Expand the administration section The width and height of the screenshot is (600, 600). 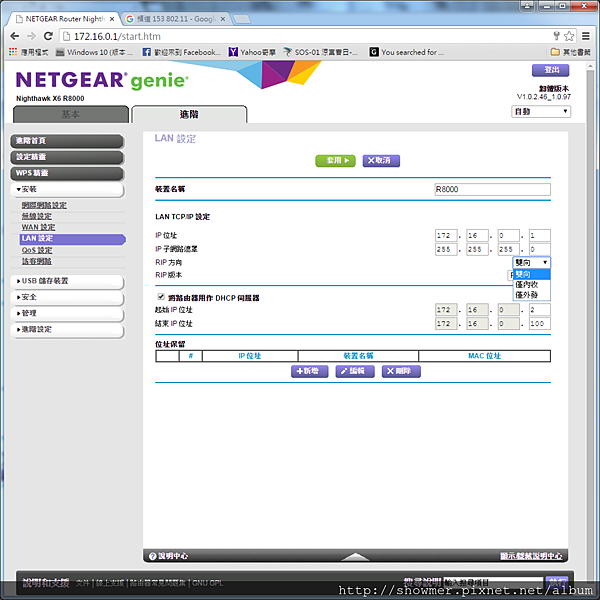point(67,313)
